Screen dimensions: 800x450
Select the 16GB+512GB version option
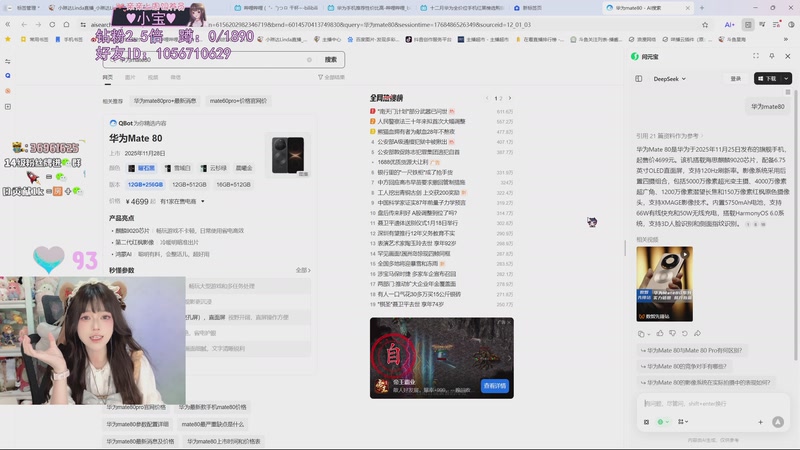(233, 185)
